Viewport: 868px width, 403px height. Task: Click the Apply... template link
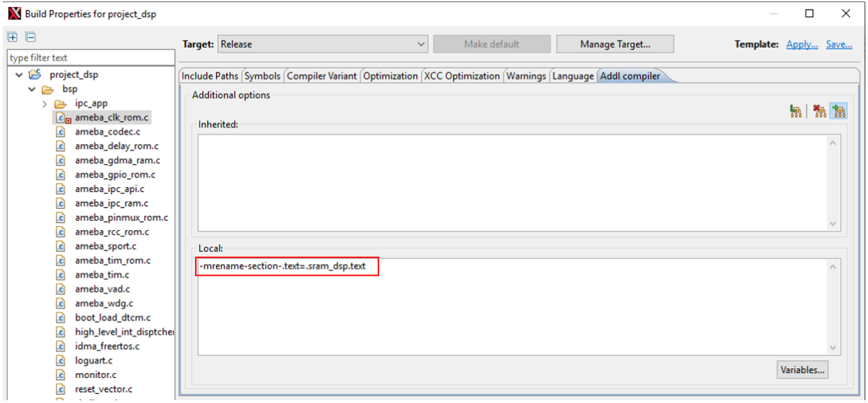pos(802,45)
